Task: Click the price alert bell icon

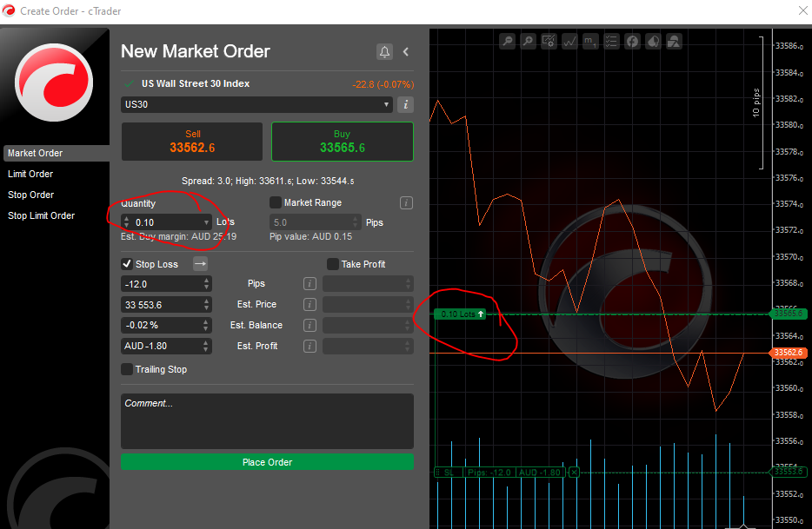Action: pos(384,52)
